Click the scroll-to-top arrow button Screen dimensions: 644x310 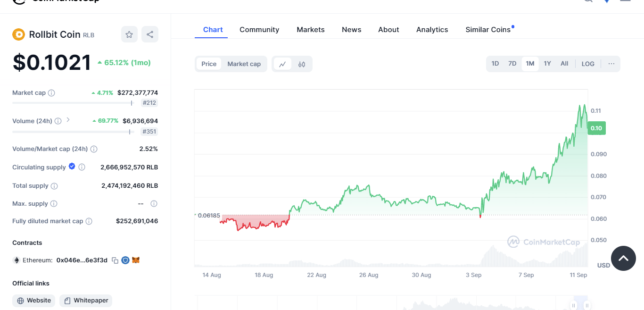pyautogui.click(x=623, y=258)
